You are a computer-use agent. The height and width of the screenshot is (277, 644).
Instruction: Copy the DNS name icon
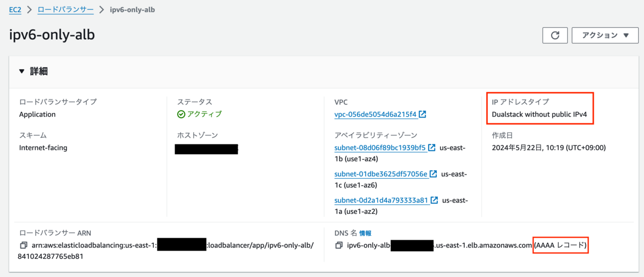coord(339,245)
